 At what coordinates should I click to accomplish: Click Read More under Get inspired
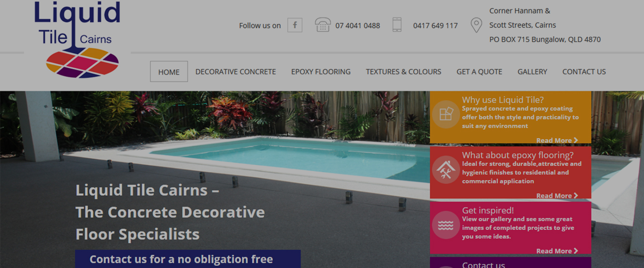click(x=557, y=251)
